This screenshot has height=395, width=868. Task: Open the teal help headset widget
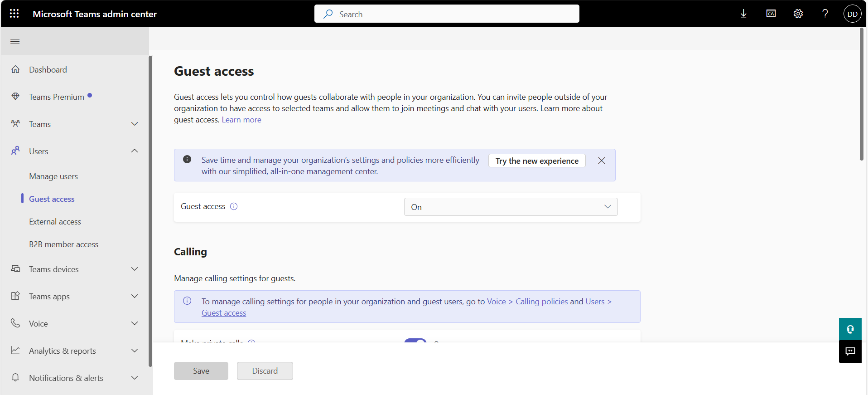[850, 329]
